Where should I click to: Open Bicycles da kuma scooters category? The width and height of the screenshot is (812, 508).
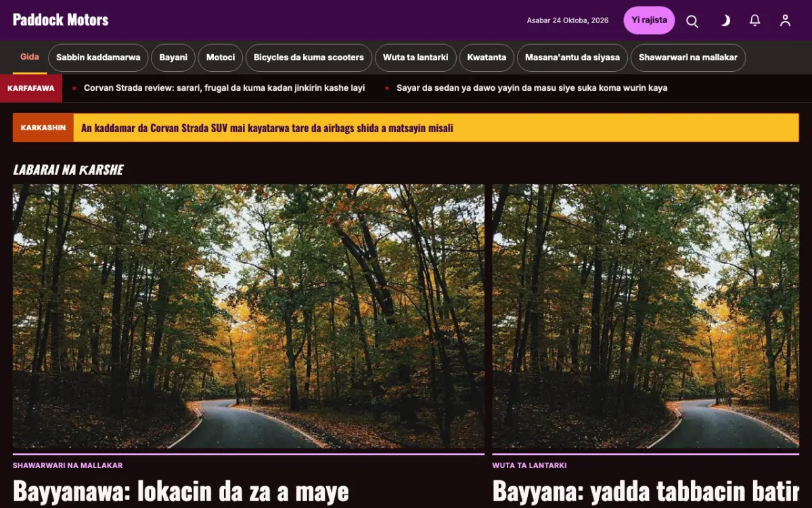(x=309, y=58)
